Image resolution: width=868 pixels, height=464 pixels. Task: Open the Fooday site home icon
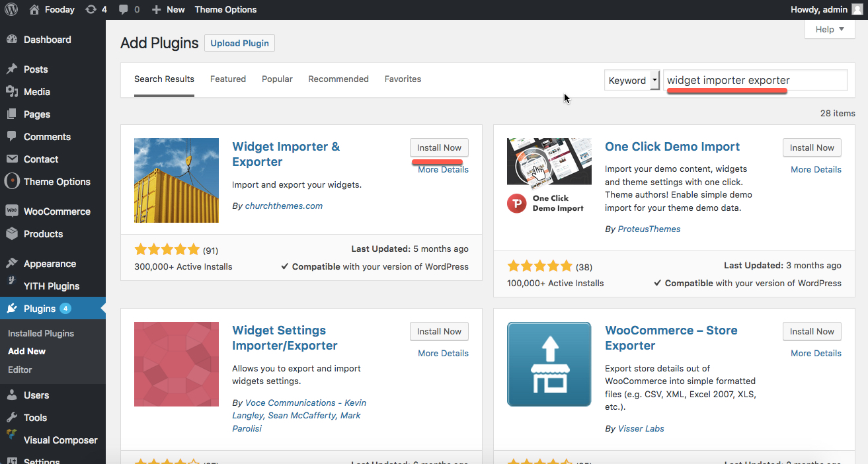[34, 9]
